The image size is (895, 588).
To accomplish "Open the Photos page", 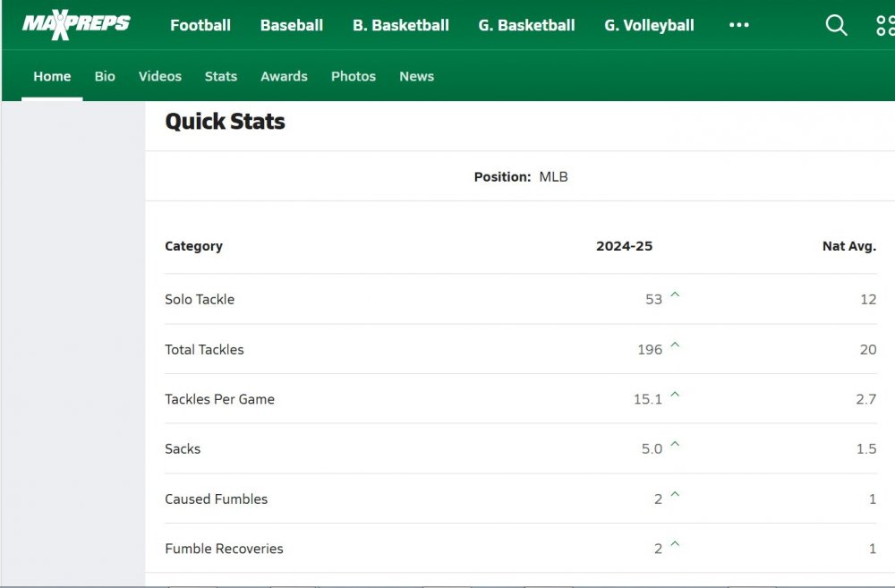I will (x=353, y=76).
